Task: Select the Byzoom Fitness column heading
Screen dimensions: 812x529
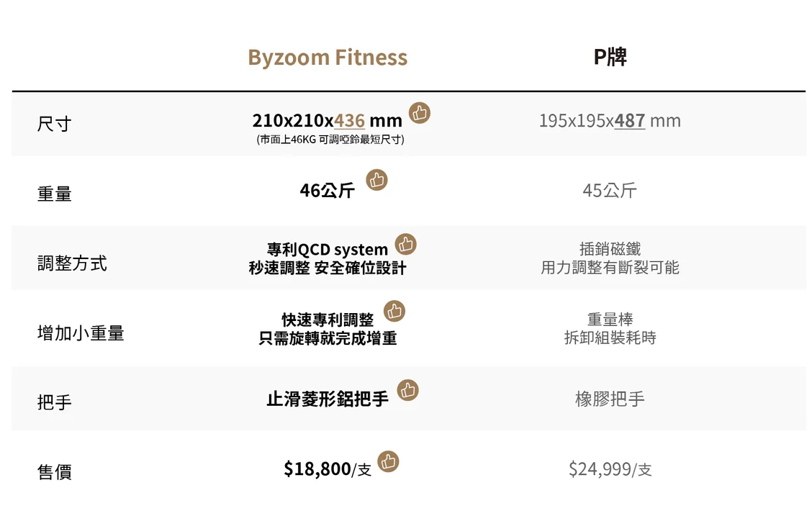Action: click(328, 58)
